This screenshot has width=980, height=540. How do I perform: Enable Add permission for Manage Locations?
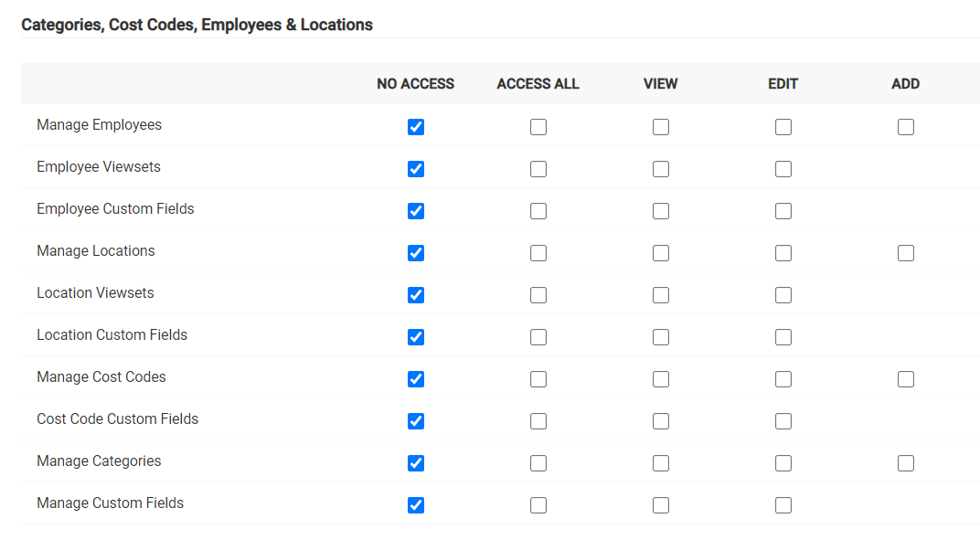tap(906, 253)
